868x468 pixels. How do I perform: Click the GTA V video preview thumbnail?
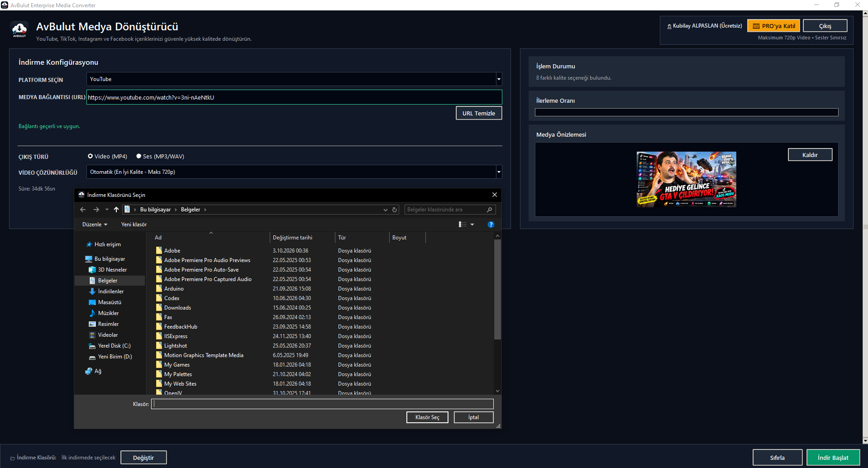[687, 179]
